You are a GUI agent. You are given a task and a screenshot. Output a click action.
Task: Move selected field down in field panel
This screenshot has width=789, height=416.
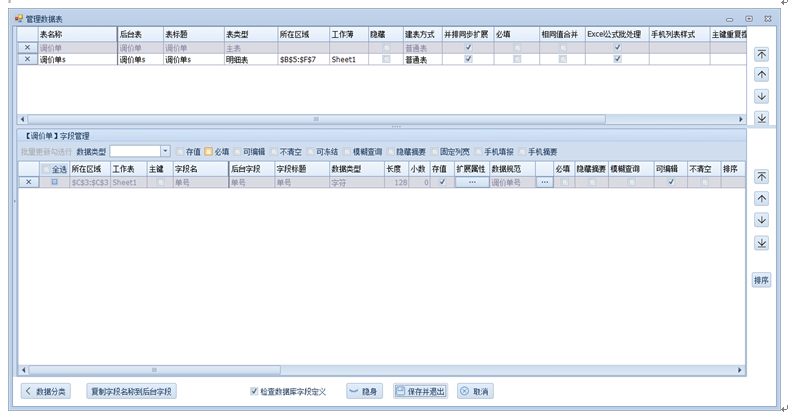point(761,221)
